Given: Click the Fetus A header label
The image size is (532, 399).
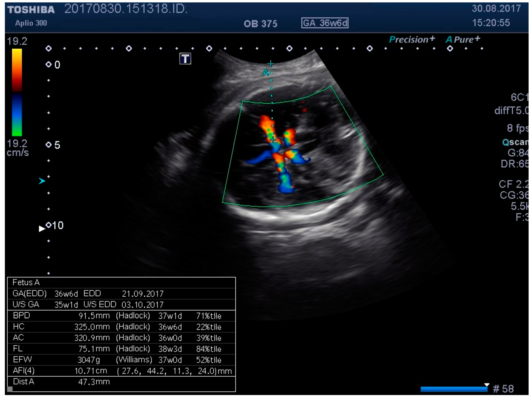Looking at the screenshot, I should [x=26, y=282].
